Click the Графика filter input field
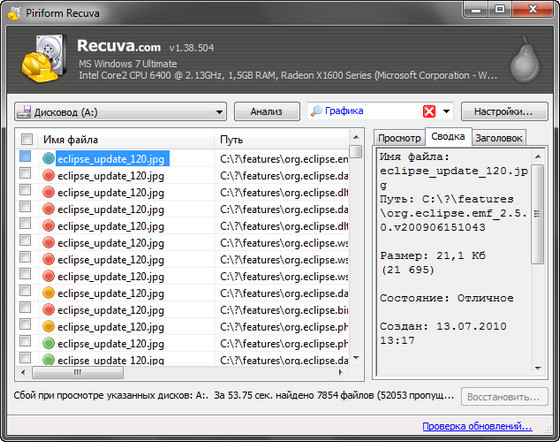 [x=380, y=111]
